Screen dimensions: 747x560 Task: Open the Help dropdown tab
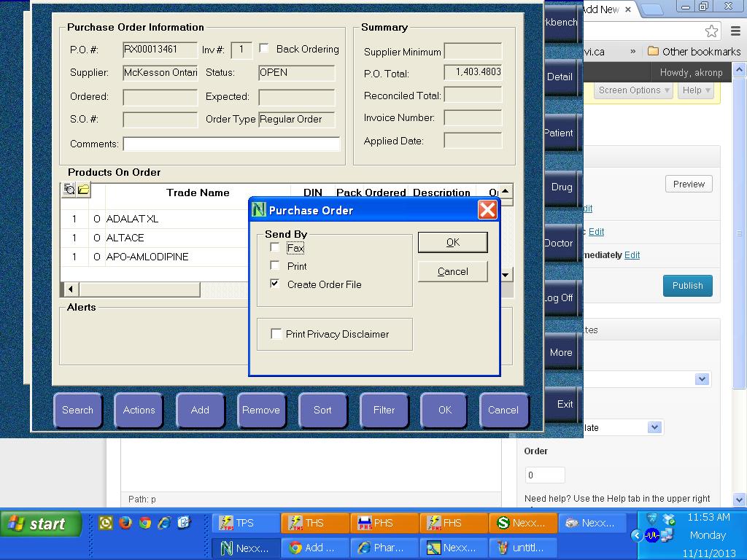[x=696, y=90]
